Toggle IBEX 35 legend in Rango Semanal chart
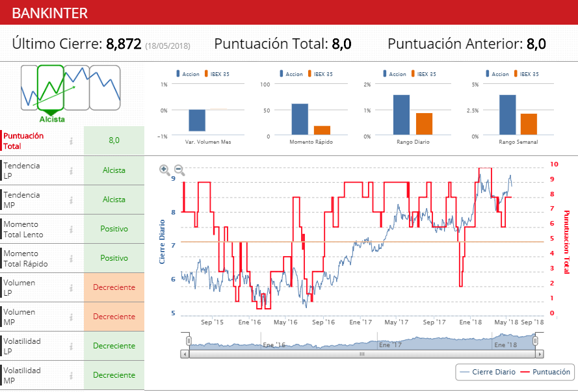 coord(527,74)
